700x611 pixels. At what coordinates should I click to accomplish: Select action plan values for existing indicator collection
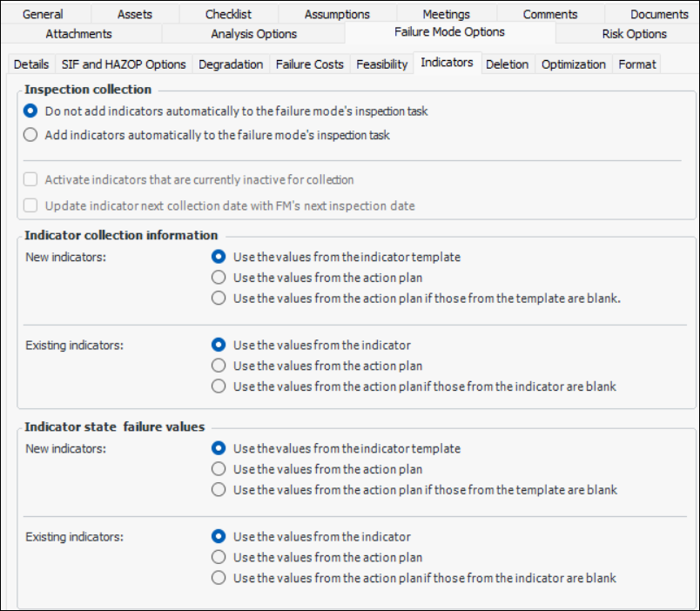[219, 366]
